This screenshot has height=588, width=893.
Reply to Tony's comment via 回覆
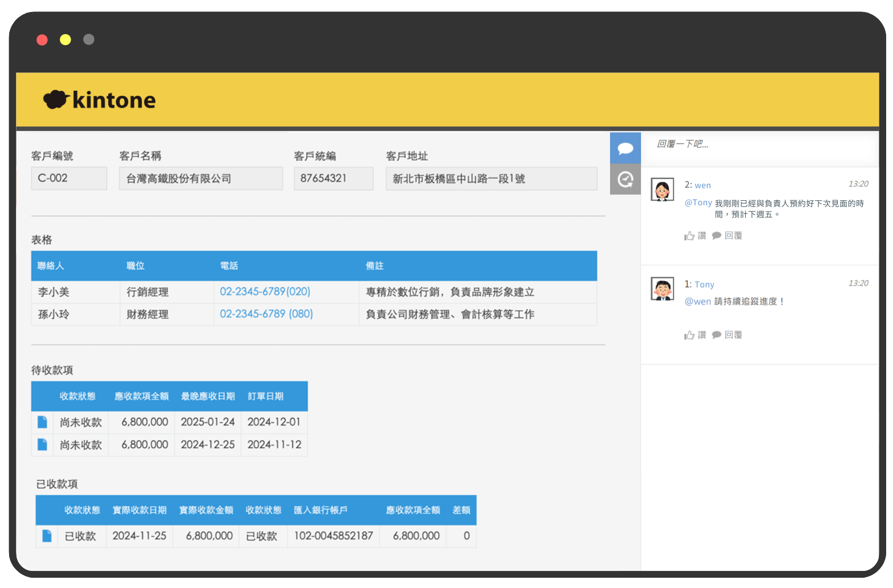pyautogui.click(x=727, y=335)
